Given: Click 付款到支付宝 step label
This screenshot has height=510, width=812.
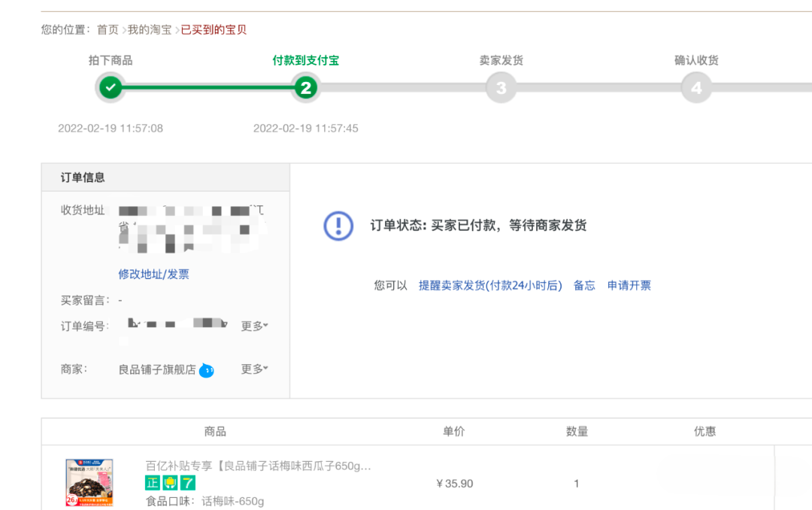Looking at the screenshot, I should [305, 61].
